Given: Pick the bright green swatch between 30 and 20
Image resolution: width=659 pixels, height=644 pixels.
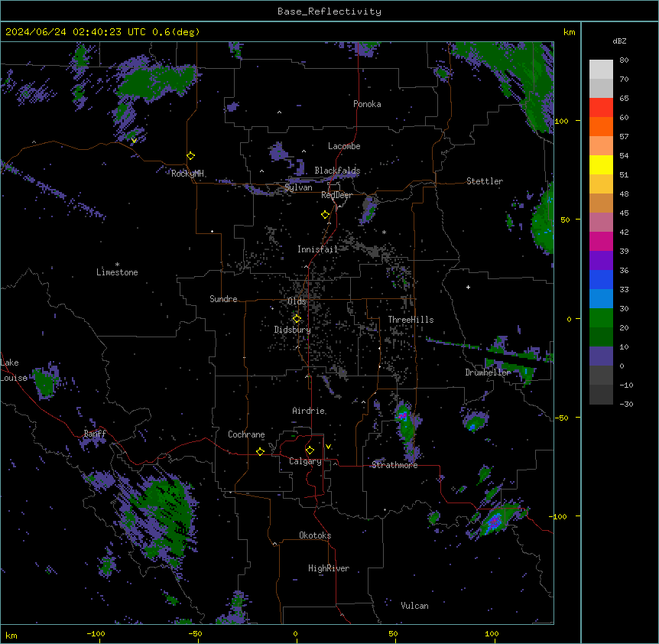Looking at the screenshot, I should [601, 318].
